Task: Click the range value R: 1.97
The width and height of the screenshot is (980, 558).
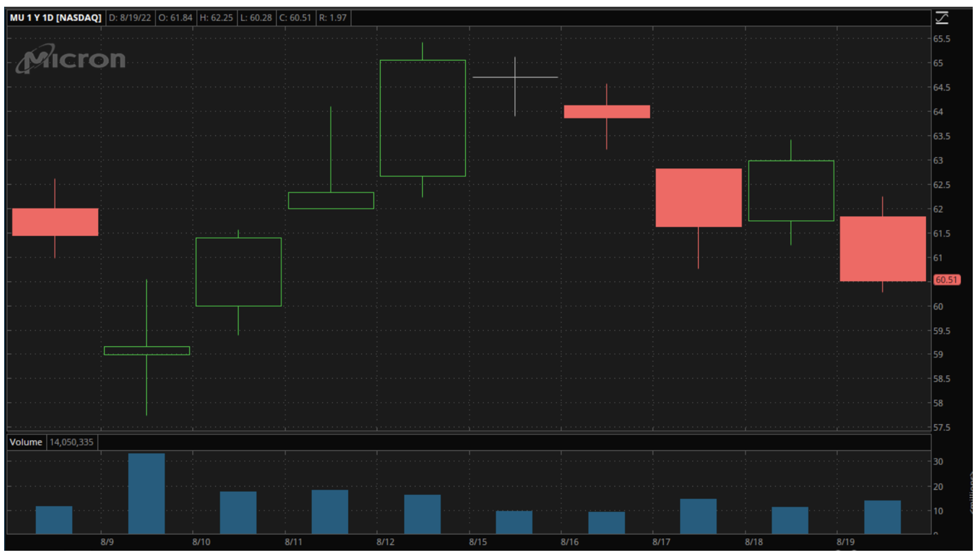Action: (333, 18)
